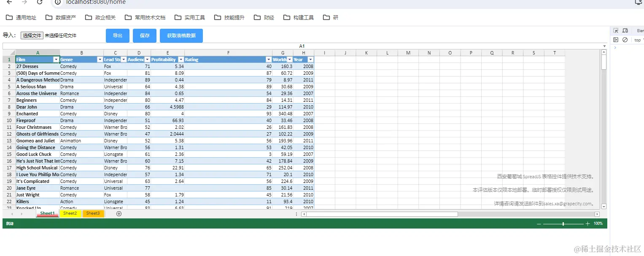Click the 27 Dresses cell
This screenshot has height=256, width=644.
(38, 66)
